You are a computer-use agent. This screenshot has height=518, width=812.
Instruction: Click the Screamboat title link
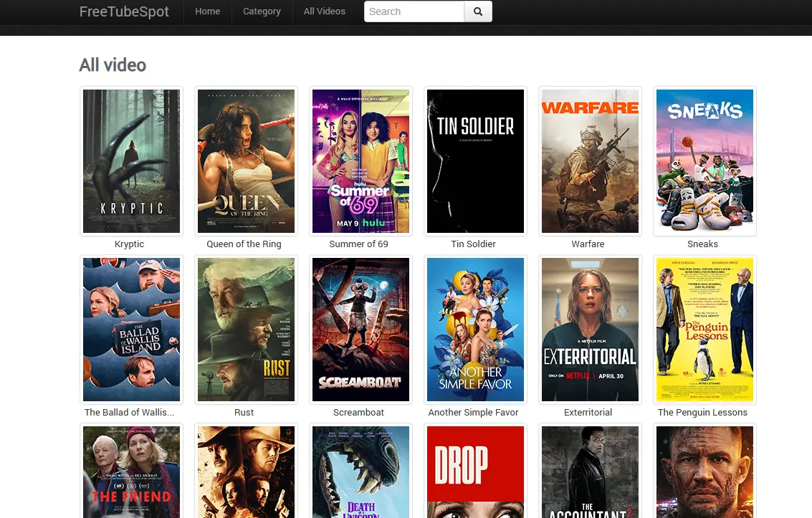click(x=359, y=413)
